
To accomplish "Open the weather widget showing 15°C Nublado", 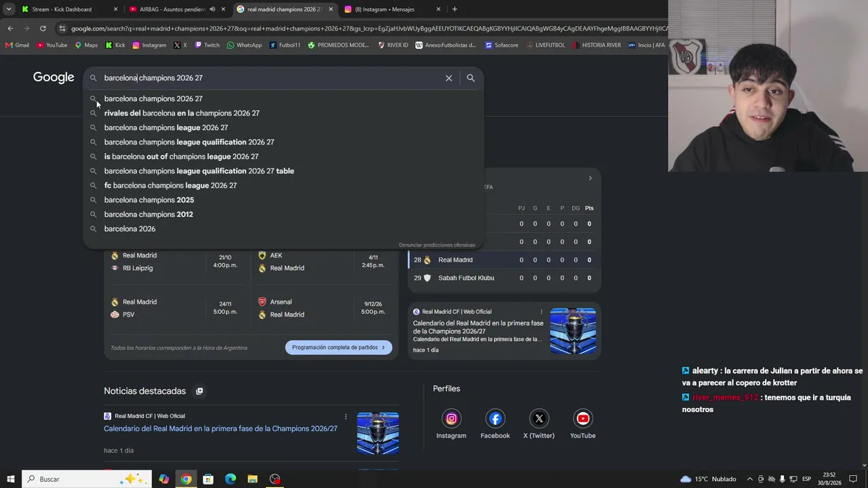I will click(x=708, y=479).
